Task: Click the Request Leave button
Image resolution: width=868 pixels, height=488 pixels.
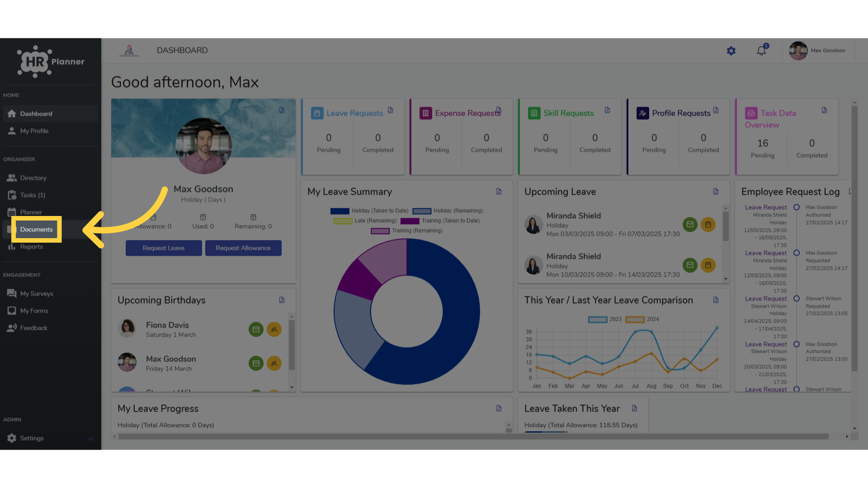Action: coord(164,248)
